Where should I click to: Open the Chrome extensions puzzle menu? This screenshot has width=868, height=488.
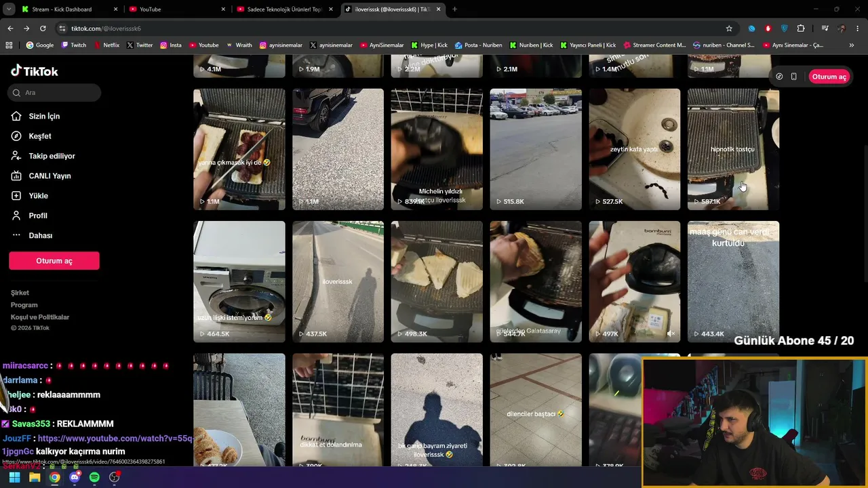801,28
